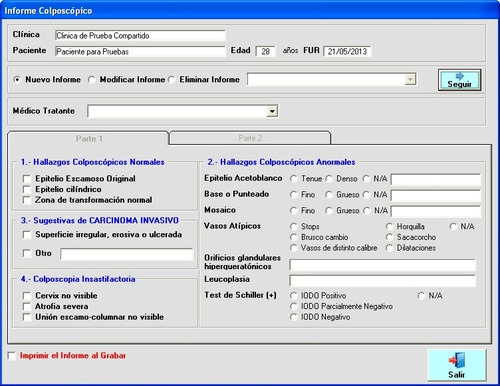Image resolution: width=500 pixels, height=386 pixels.
Task: Select N/A for Mosaico
Action: pos(367,211)
